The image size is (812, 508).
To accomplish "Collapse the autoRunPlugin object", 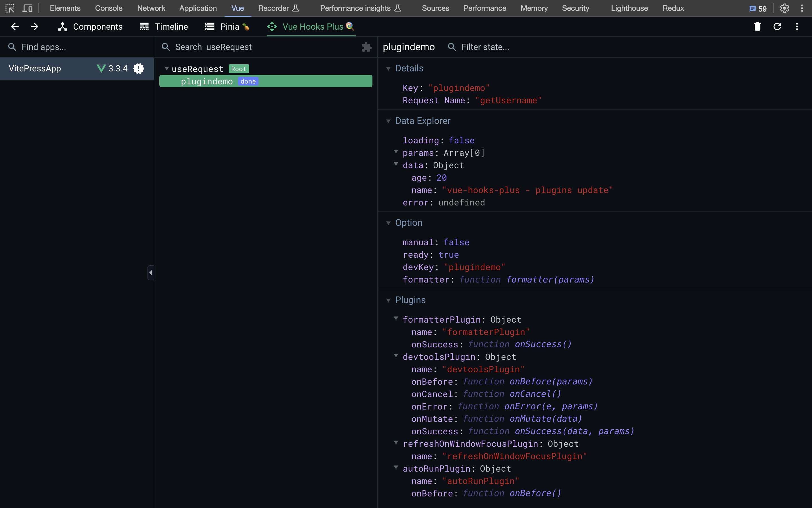I will pyautogui.click(x=396, y=467).
